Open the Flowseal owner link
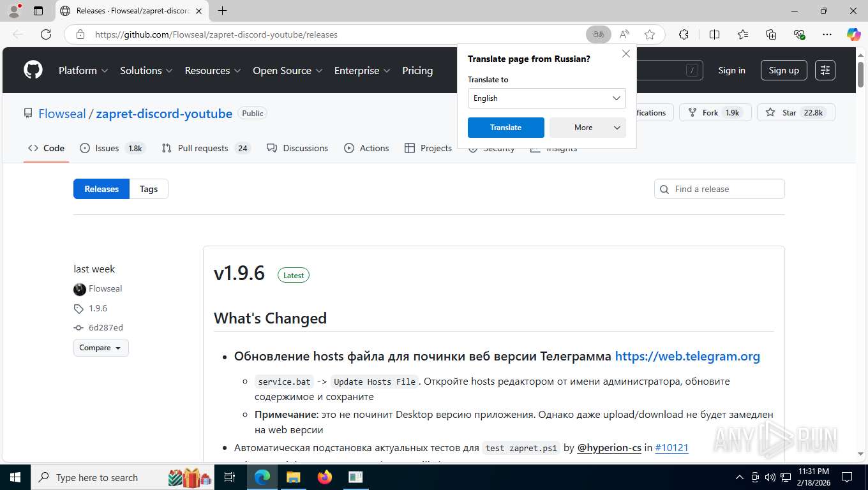Screen dimensions: 868x490 pyautogui.click(x=62, y=114)
